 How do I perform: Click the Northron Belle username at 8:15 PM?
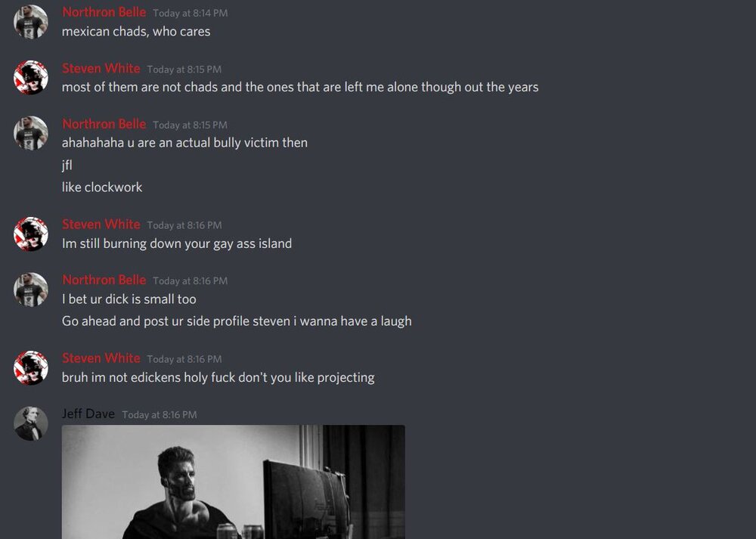pyautogui.click(x=104, y=124)
